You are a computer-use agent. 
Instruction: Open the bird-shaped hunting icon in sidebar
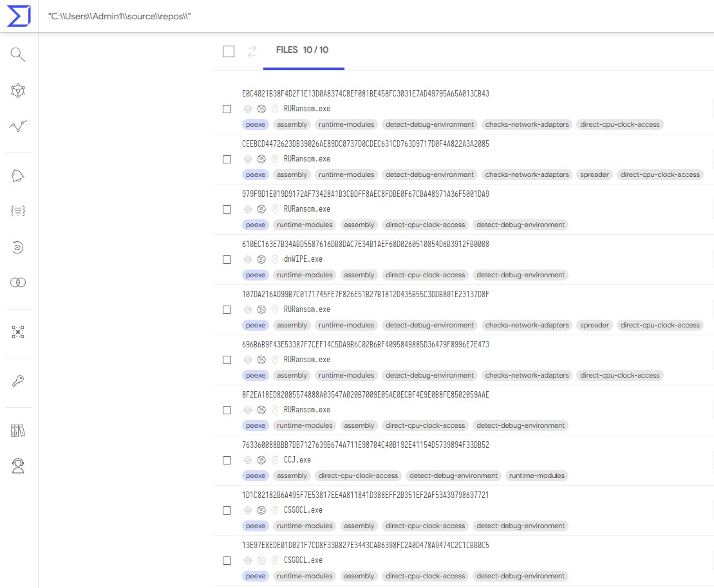pyautogui.click(x=18, y=176)
